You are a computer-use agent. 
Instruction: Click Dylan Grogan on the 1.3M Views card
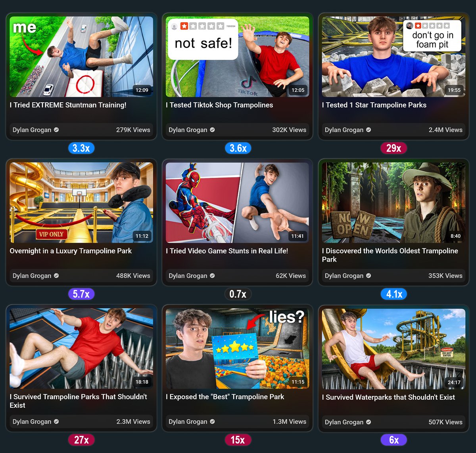pyautogui.click(x=188, y=421)
